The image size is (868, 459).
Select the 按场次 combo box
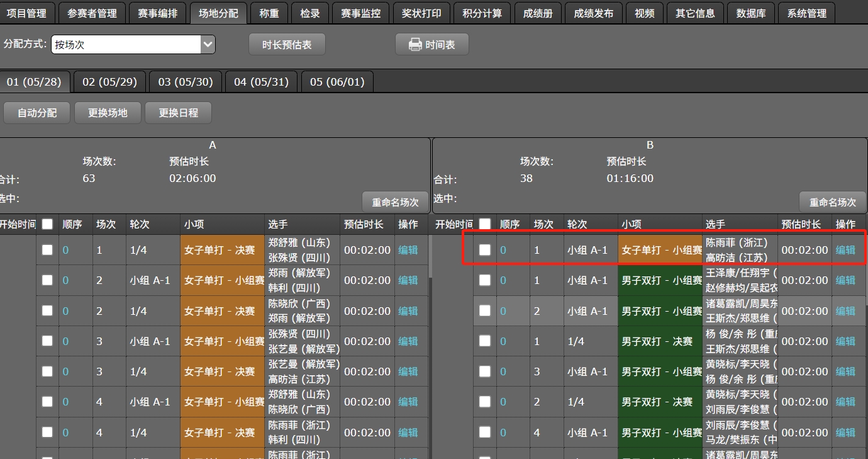click(126, 45)
